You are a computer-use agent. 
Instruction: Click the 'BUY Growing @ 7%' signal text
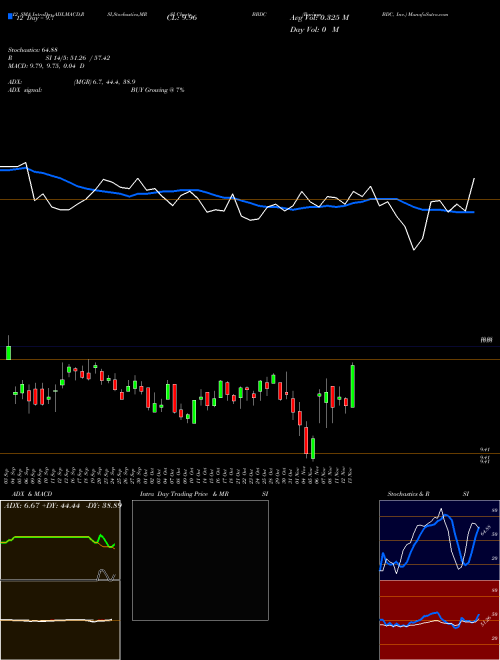[x=157, y=90]
